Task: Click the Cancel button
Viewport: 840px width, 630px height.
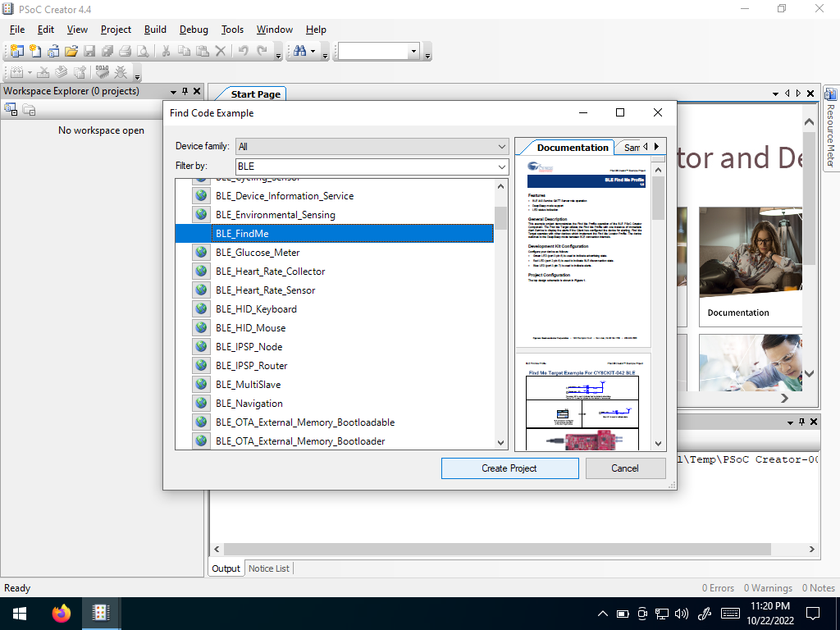Action: [625, 468]
